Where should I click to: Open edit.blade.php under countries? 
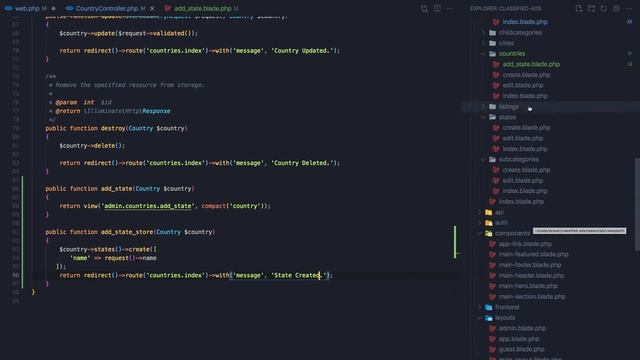(522, 85)
